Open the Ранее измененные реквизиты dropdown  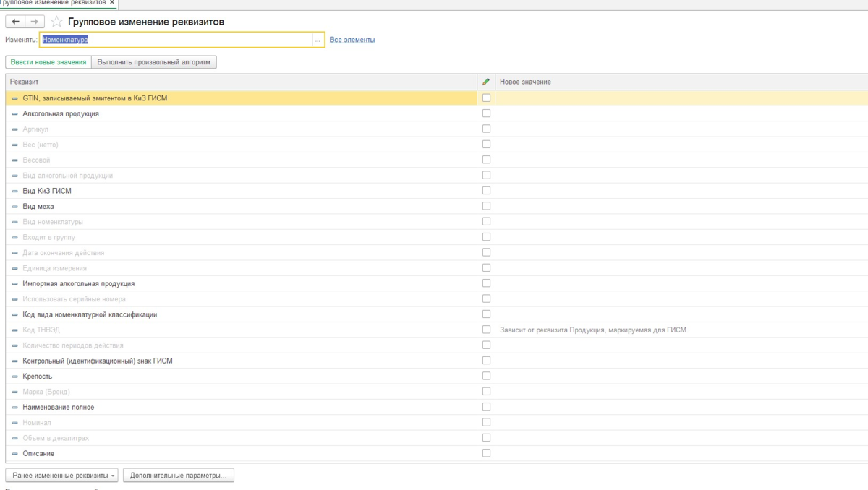(61, 476)
